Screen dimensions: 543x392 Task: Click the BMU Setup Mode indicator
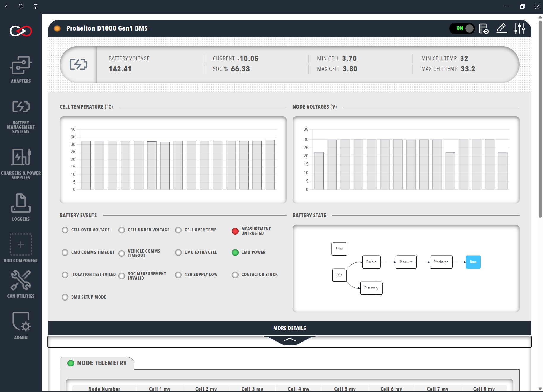[65, 297]
